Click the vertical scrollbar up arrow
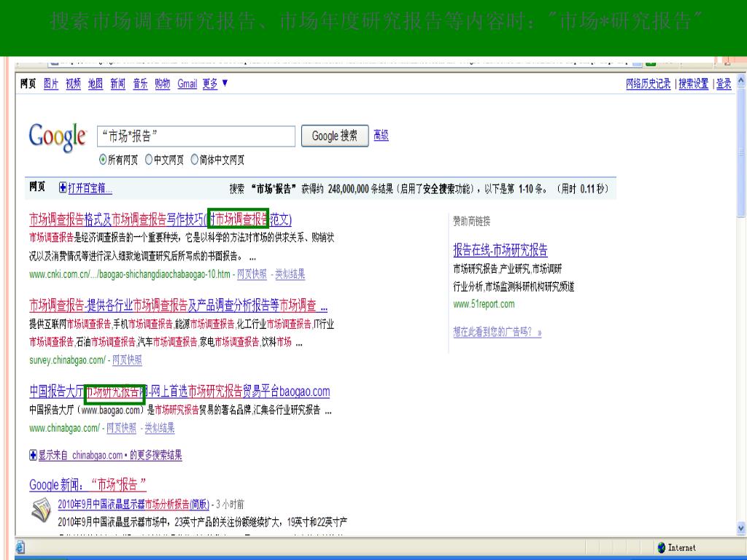 (741, 81)
